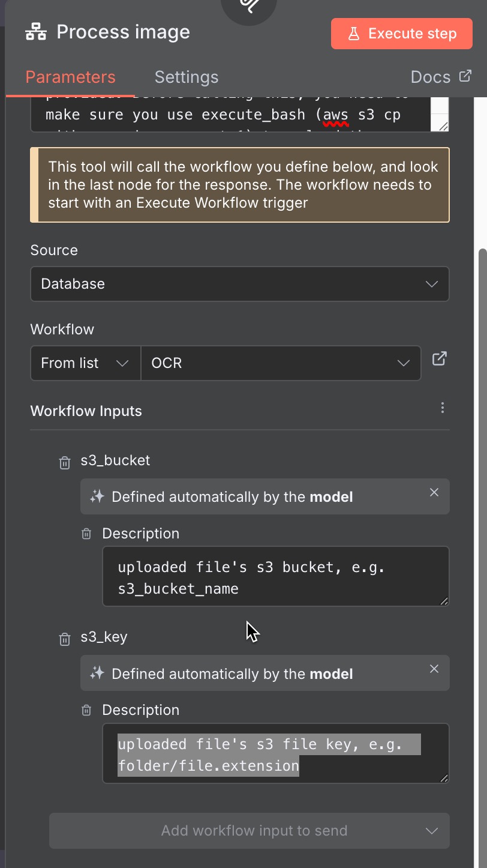Viewport: 487px width, 868px height.
Task: Click the trash icon beside s3_key's Description
Action: point(86,710)
